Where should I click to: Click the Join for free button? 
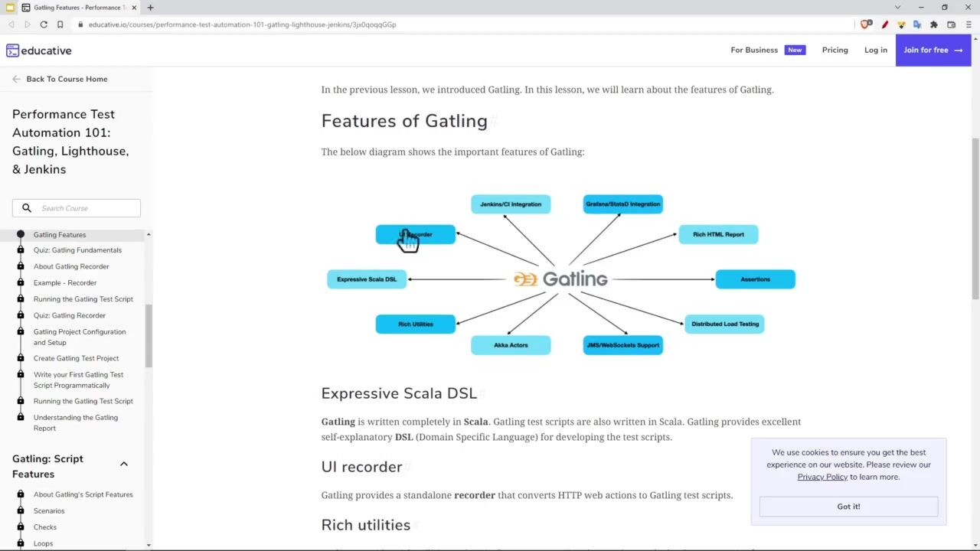click(x=933, y=51)
